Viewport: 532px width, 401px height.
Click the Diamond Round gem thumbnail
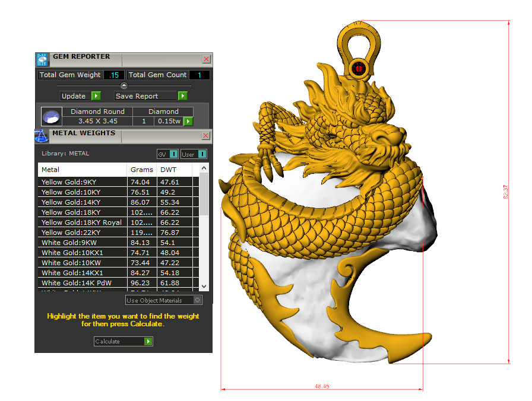(51, 116)
